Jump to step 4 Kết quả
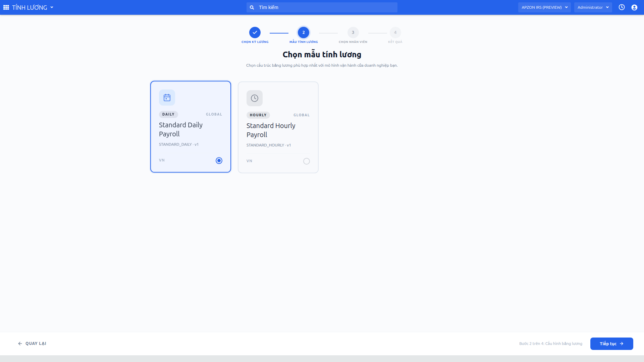Screen dimensions: 644x362 [395, 33]
